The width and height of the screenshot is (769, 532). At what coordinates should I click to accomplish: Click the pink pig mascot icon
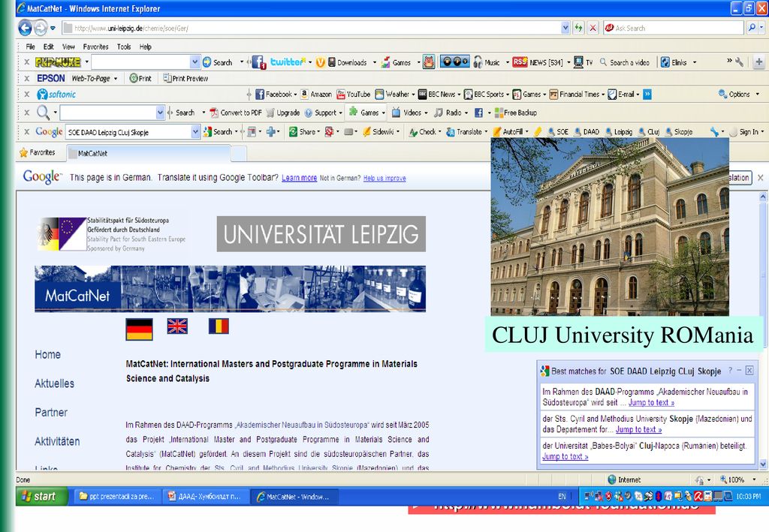[429, 62]
